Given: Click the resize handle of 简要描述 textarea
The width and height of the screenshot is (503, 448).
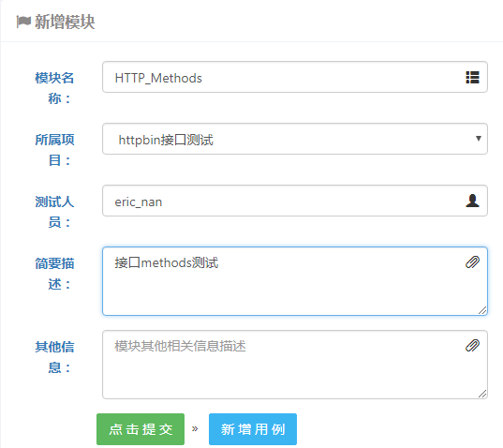Looking at the screenshot, I should click(482, 310).
